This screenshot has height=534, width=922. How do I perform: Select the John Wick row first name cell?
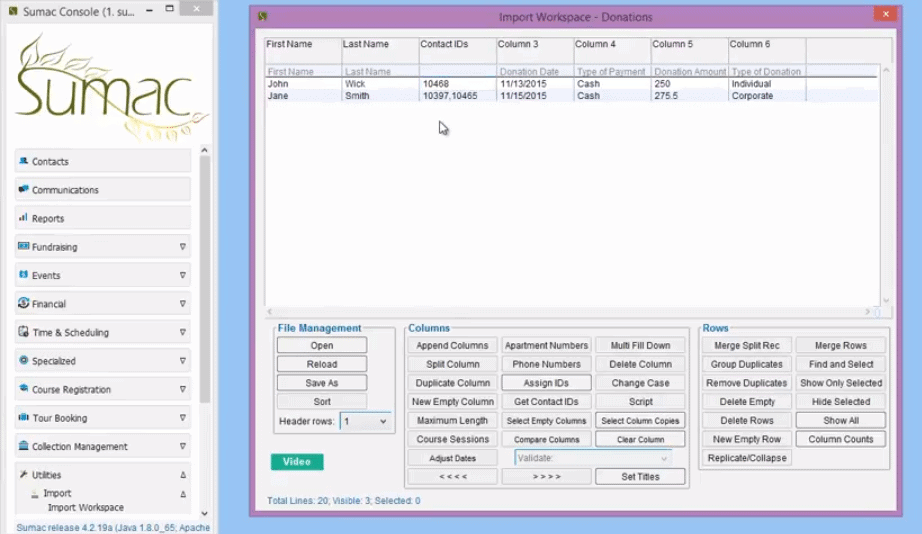tap(303, 84)
